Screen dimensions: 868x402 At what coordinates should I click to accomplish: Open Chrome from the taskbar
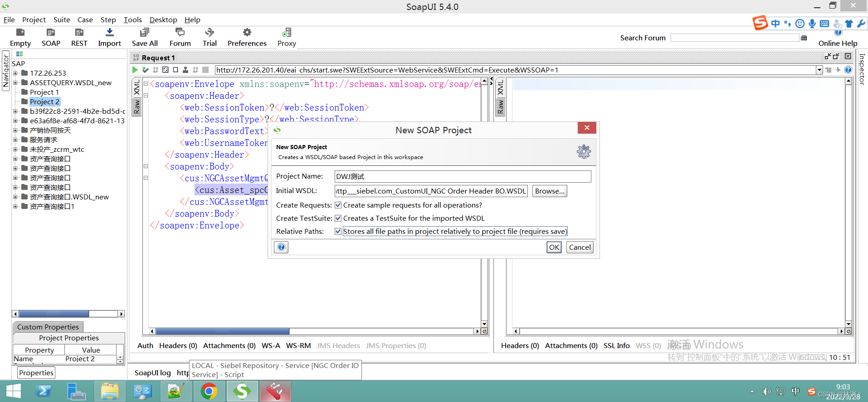point(209,391)
